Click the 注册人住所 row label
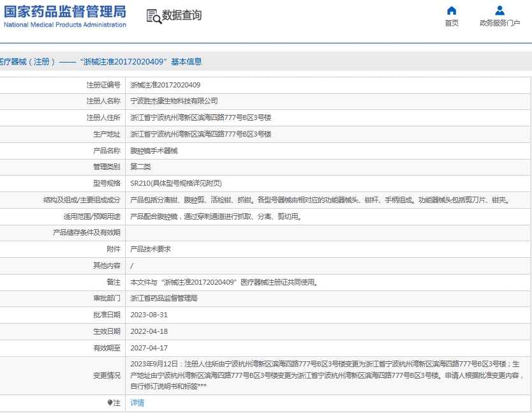 point(103,117)
